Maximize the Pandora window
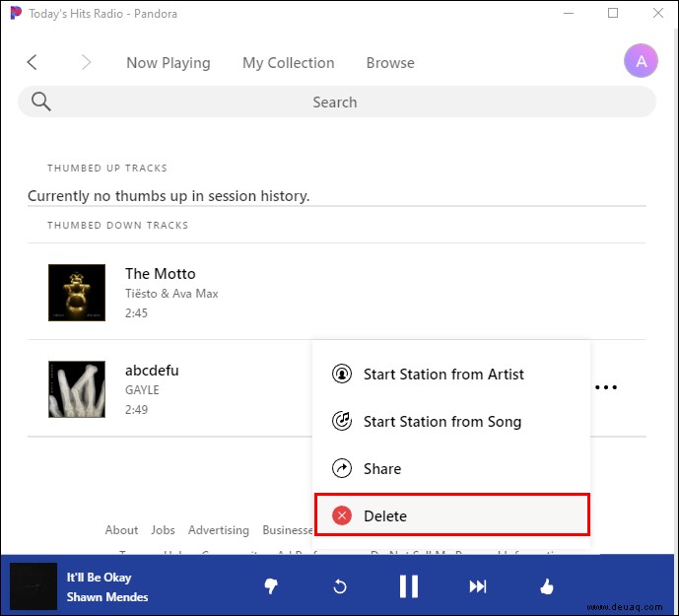The image size is (679, 616). click(613, 13)
